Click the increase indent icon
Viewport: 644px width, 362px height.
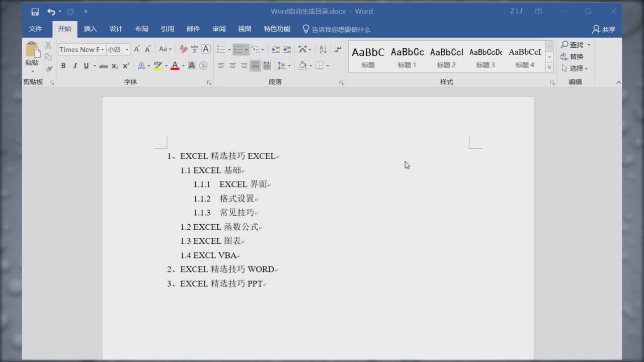287,49
